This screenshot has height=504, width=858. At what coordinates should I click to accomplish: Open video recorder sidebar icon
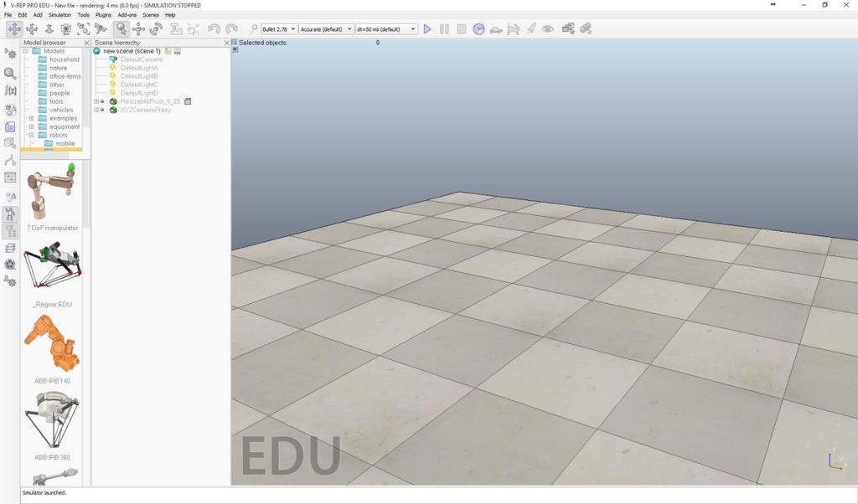tap(10, 265)
